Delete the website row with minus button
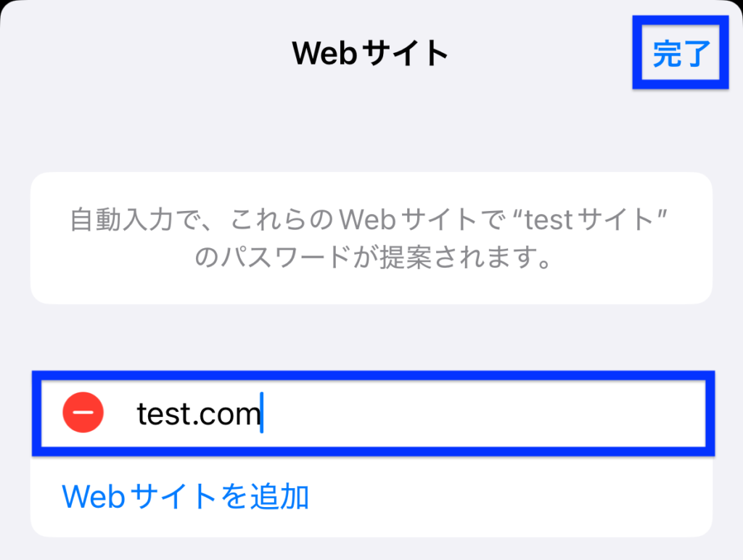The width and height of the screenshot is (743, 560). point(83,412)
